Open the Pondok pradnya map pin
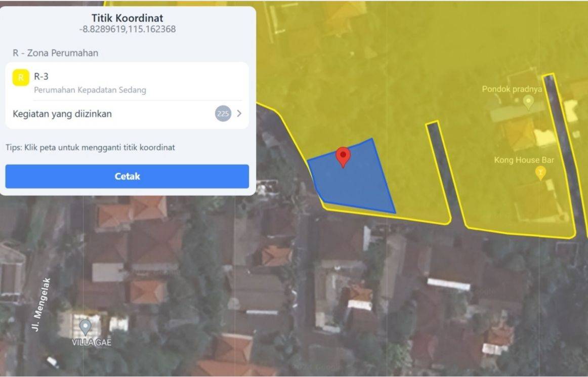 [528, 101]
